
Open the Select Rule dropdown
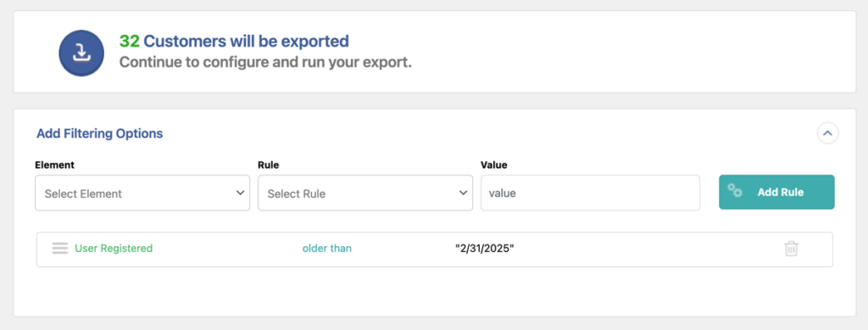(x=365, y=193)
